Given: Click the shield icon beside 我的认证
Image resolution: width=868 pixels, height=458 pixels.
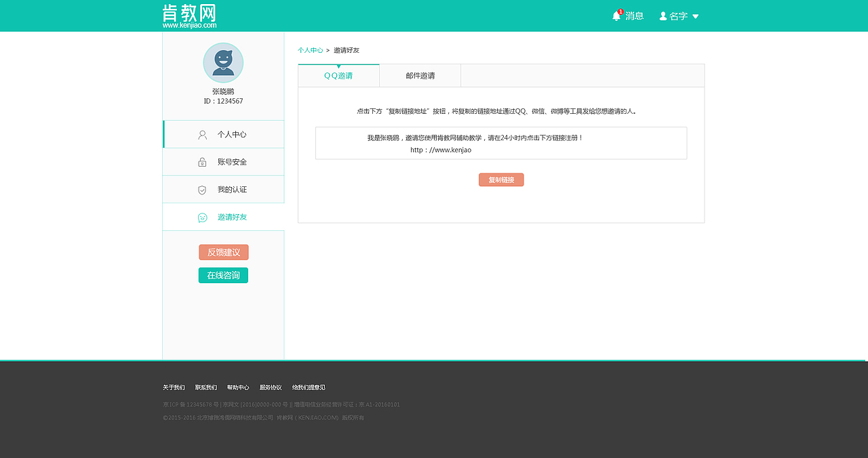Looking at the screenshot, I should coord(202,190).
